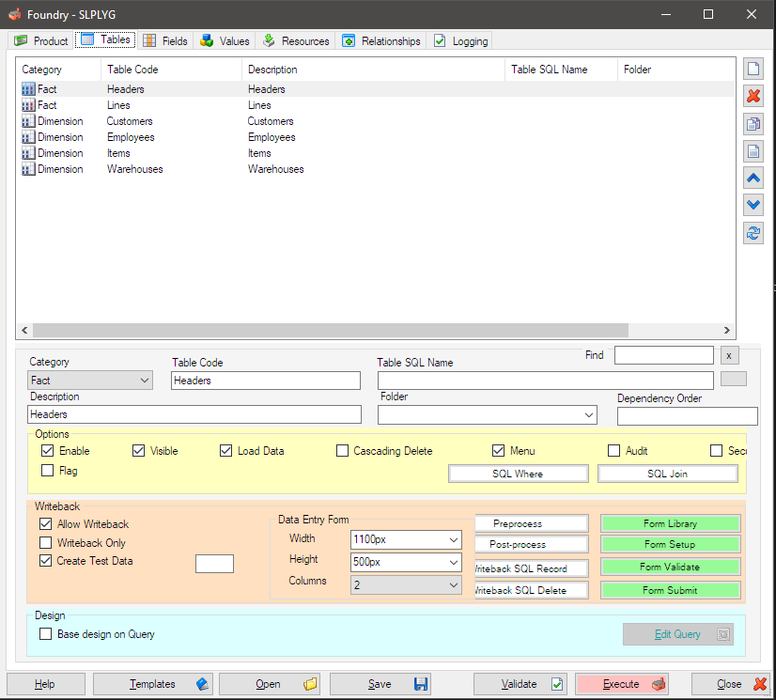Clear Find with the x button
776x700 pixels.
click(x=729, y=355)
